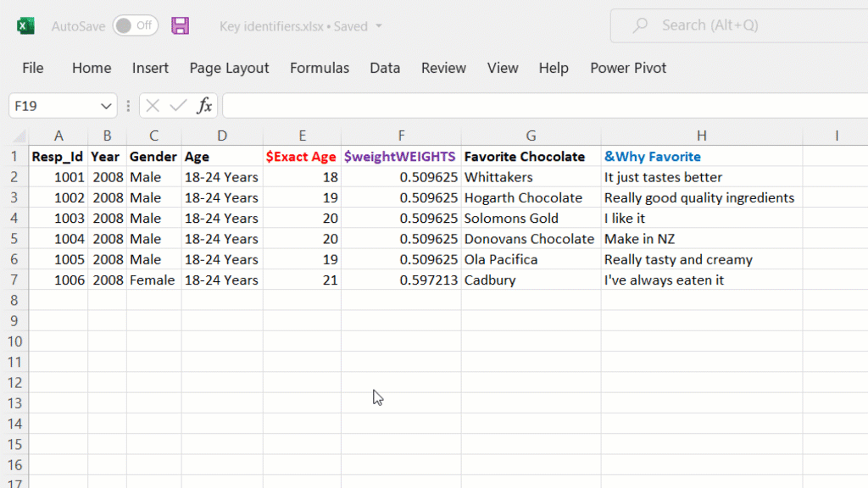This screenshot has width=868, height=488.
Task: Click the Exact Age cell containing 18
Action: coord(303,177)
